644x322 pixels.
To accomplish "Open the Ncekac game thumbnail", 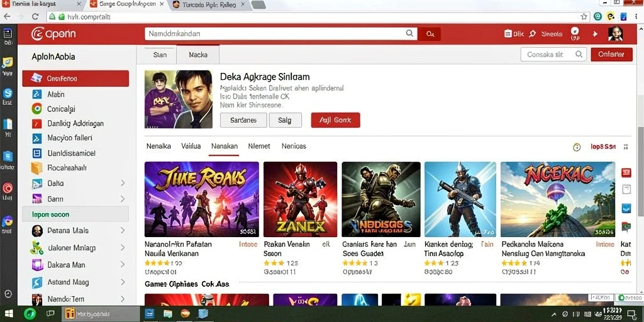I will click(x=558, y=199).
